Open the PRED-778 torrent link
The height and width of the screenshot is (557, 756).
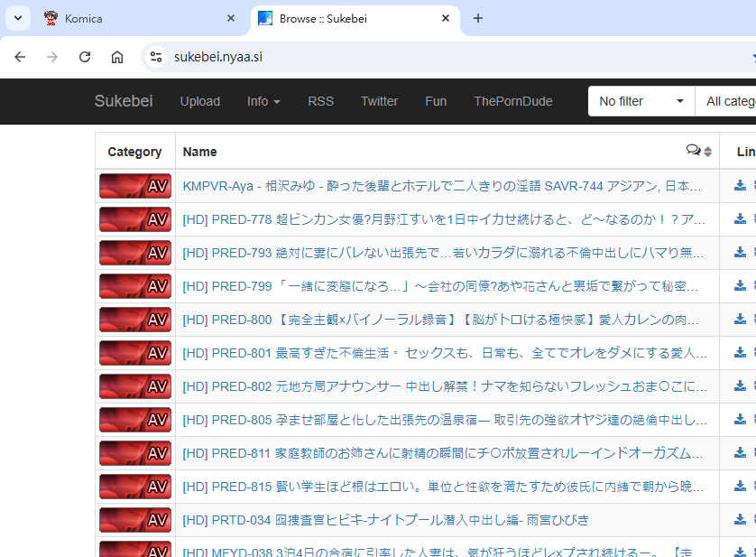pyautogui.click(x=444, y=219)
